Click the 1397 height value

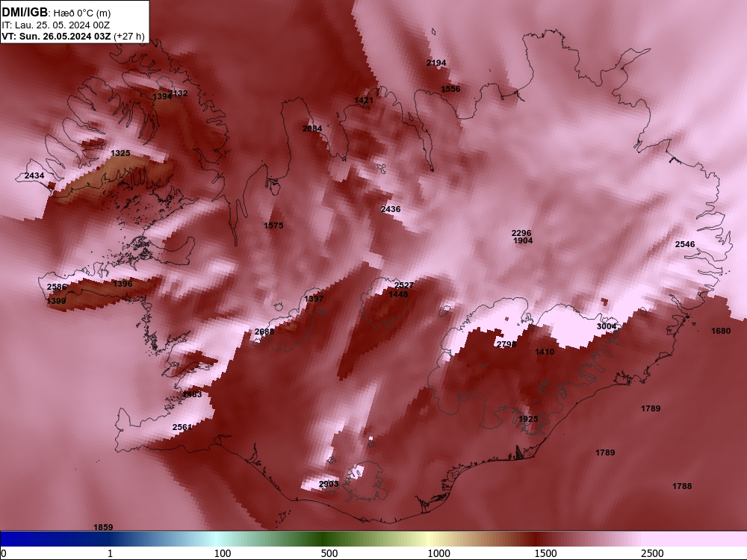(x=314, y=299)
